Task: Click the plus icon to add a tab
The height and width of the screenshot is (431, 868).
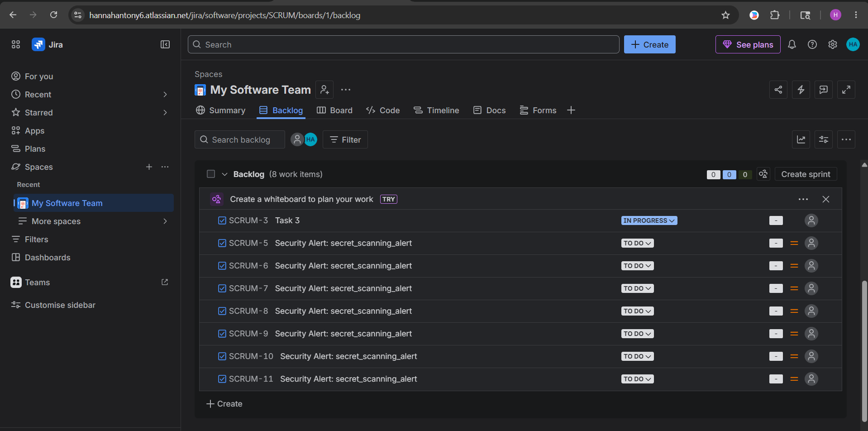Action: pos(571,110)
